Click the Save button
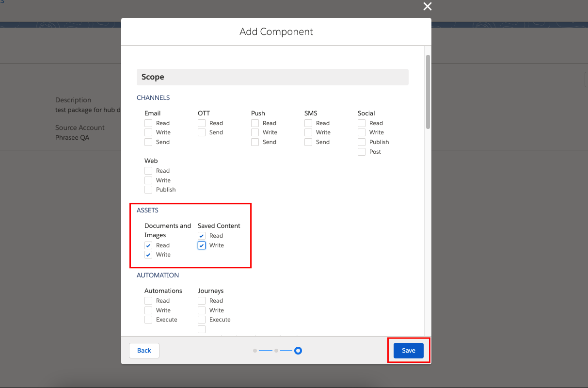588x388 pixels. point(408,350)
